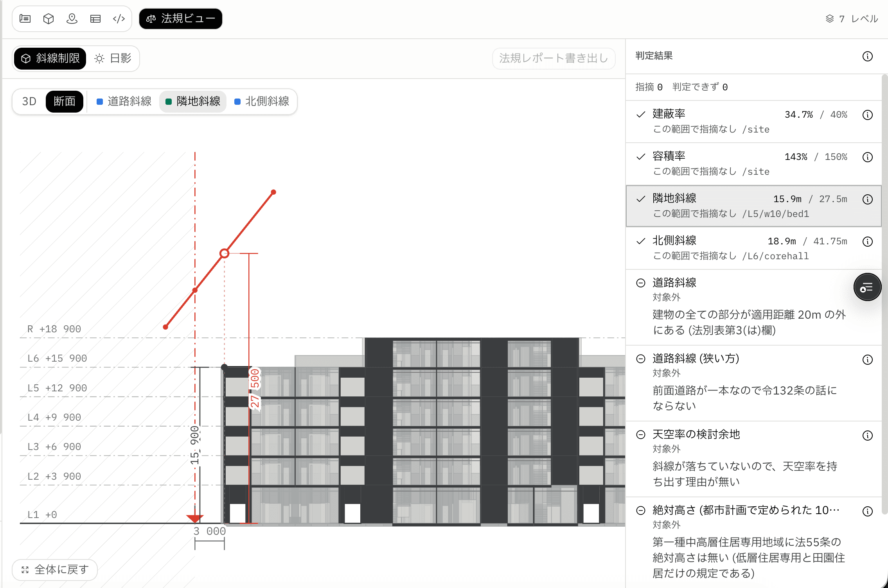
Task: Open info for 絶対高さ row
Action: (867, 511)
